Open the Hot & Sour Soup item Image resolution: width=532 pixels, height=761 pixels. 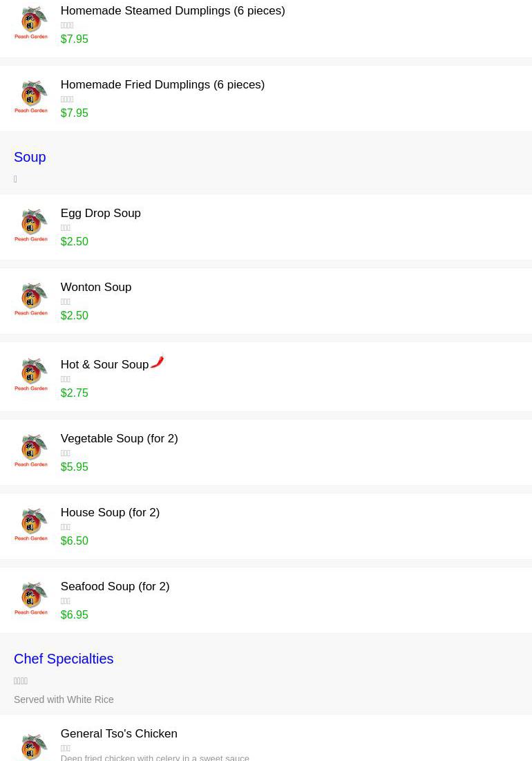point(104,365)
